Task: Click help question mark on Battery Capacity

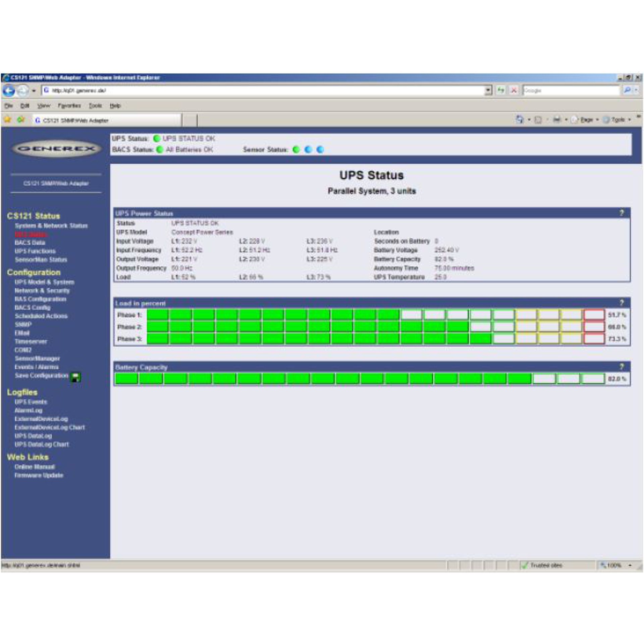Action: click(622, 367)
